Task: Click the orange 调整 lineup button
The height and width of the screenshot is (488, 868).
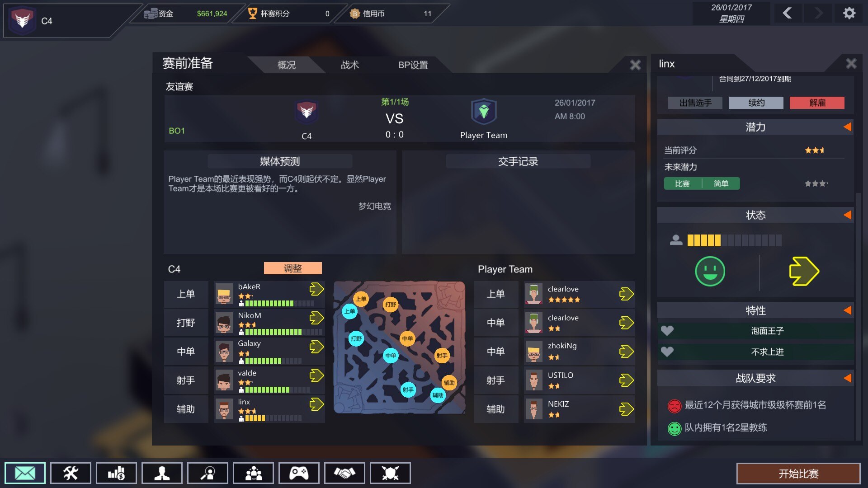Action: coord(292,268)
